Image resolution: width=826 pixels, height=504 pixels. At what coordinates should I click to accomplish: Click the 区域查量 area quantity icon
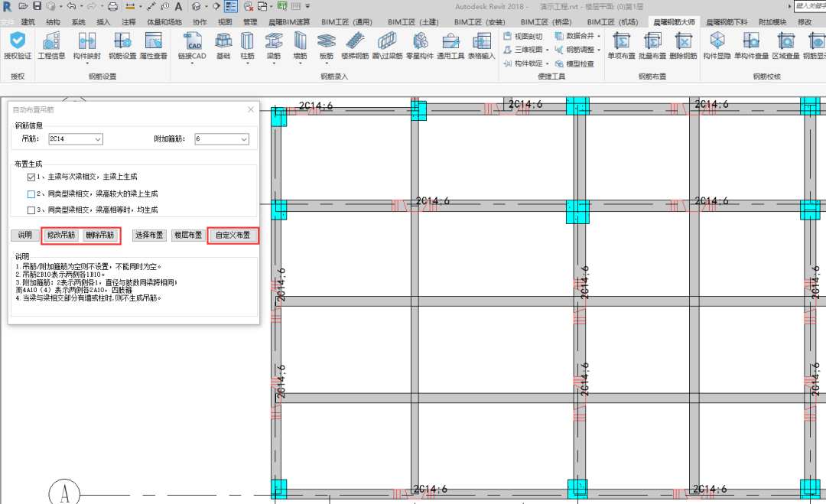pos(785,41)
